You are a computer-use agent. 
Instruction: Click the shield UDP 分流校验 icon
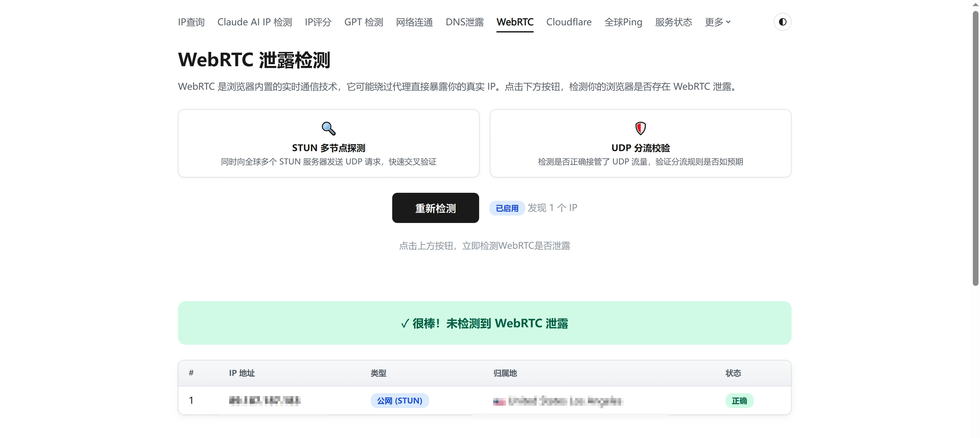click(x=640, y=128)
